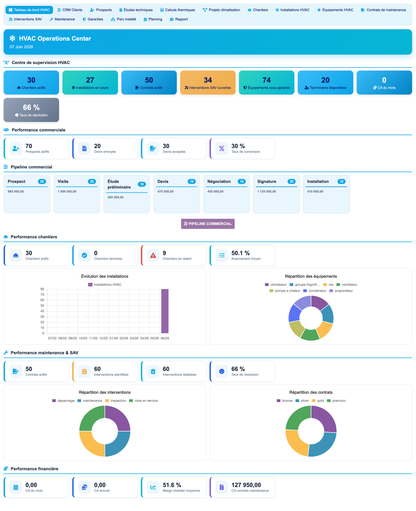Open the Interventions SAV tab

25,19
